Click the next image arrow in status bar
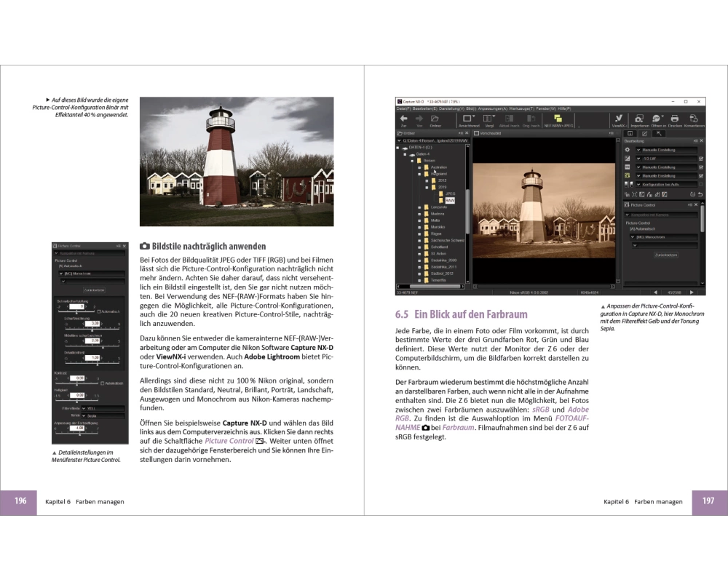 click(x=692, y=292)
